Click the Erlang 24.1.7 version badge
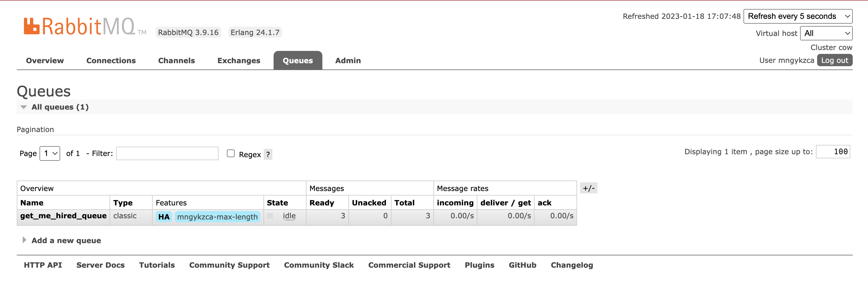Image resolution: width=868 pixels, height=297 pixels. pyautogui.click(x=255, y=32)
